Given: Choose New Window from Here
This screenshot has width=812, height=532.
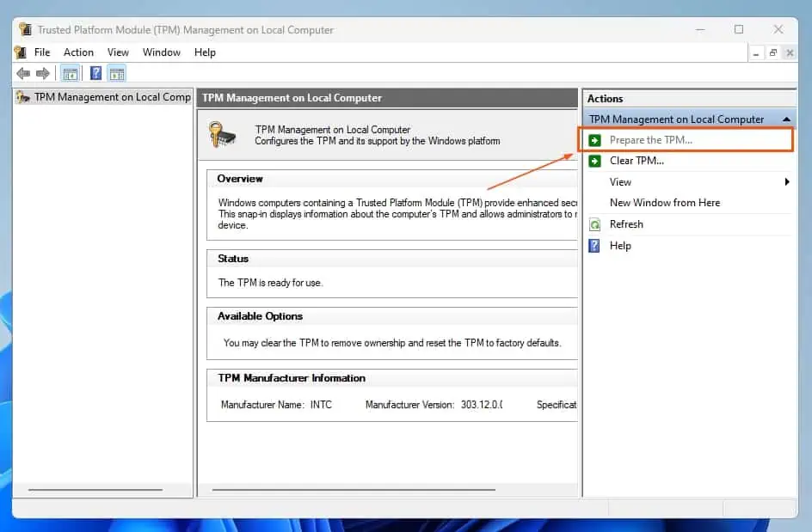Looking at the screenshot, I should [x=688, y=203].
